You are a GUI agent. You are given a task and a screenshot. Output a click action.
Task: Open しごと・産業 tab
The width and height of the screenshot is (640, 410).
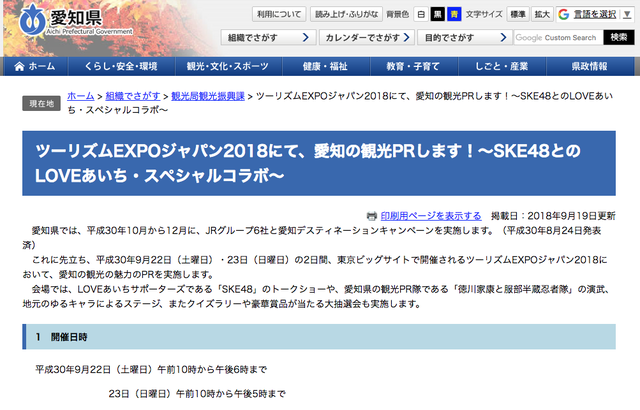[502, 66]
